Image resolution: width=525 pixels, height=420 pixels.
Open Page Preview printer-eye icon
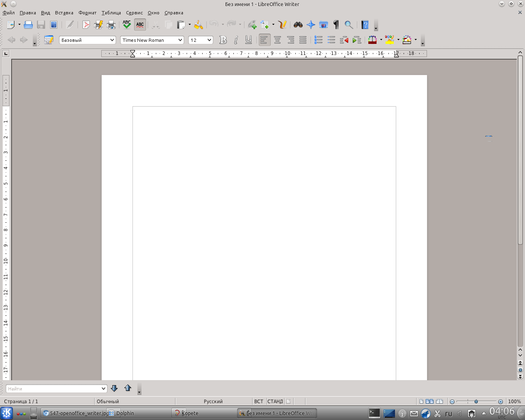coord(111,25)
